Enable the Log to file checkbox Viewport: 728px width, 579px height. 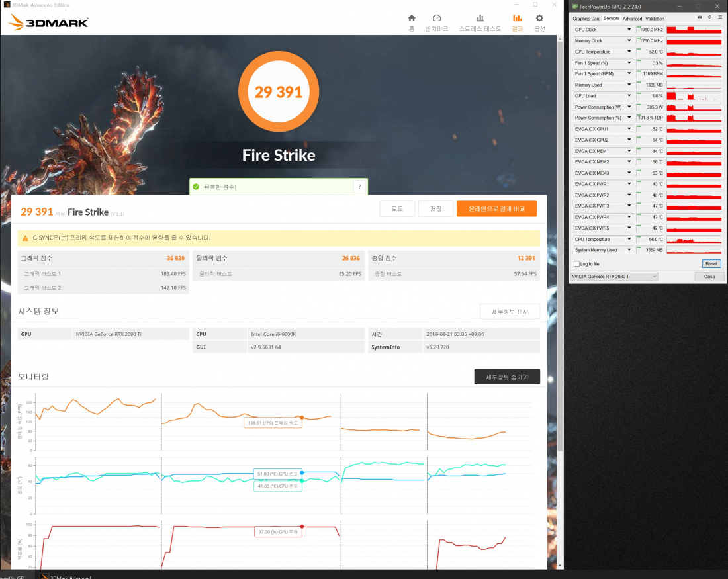576,263
